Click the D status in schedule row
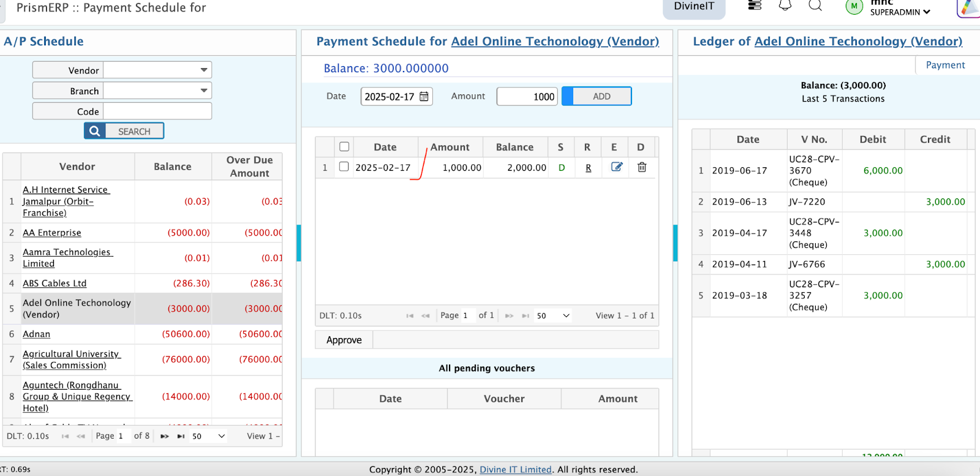Screen dimensions: 980x476 (562, 168)
